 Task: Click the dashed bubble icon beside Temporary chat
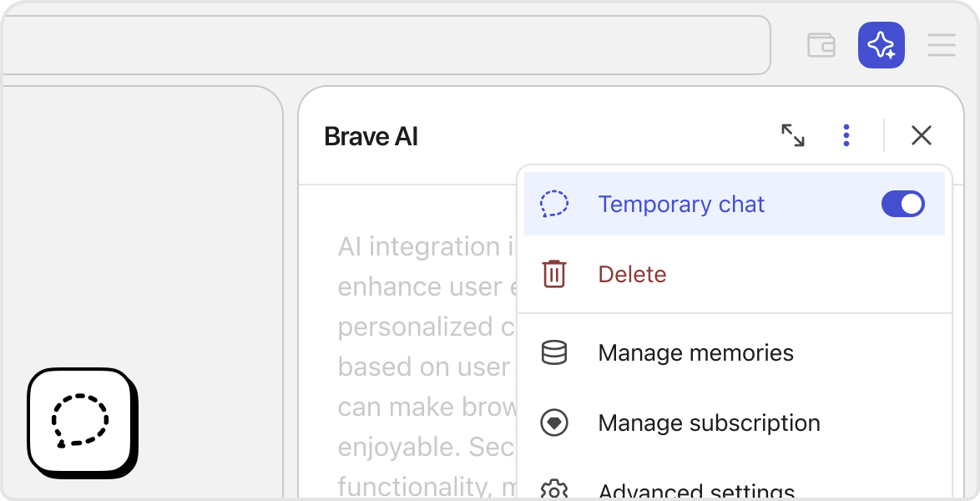[554, 205]
